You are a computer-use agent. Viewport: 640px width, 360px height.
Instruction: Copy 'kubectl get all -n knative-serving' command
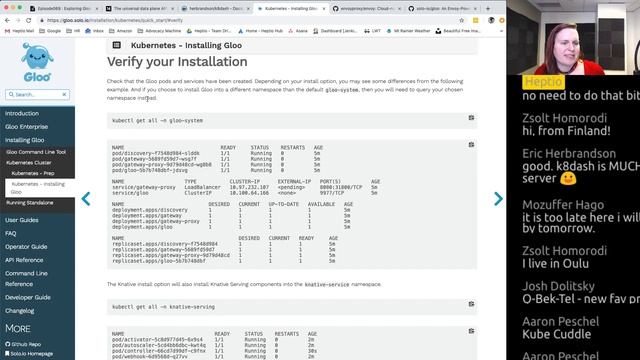point(471,304)
